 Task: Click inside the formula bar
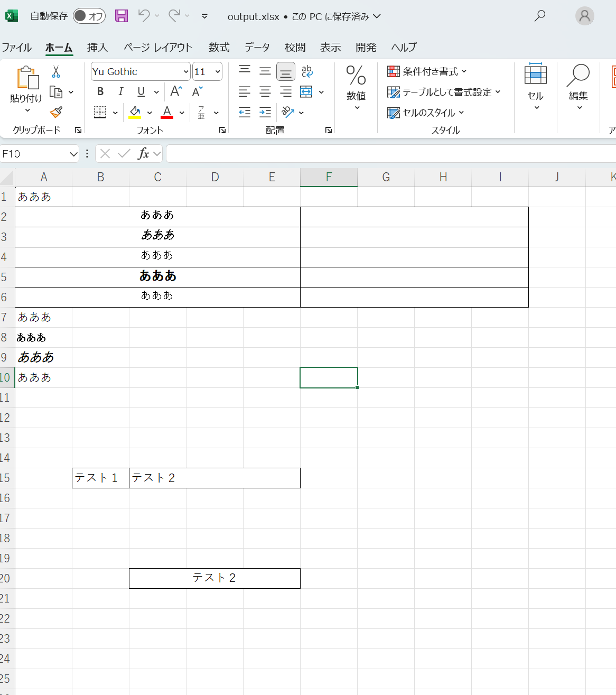coord(370,153)
